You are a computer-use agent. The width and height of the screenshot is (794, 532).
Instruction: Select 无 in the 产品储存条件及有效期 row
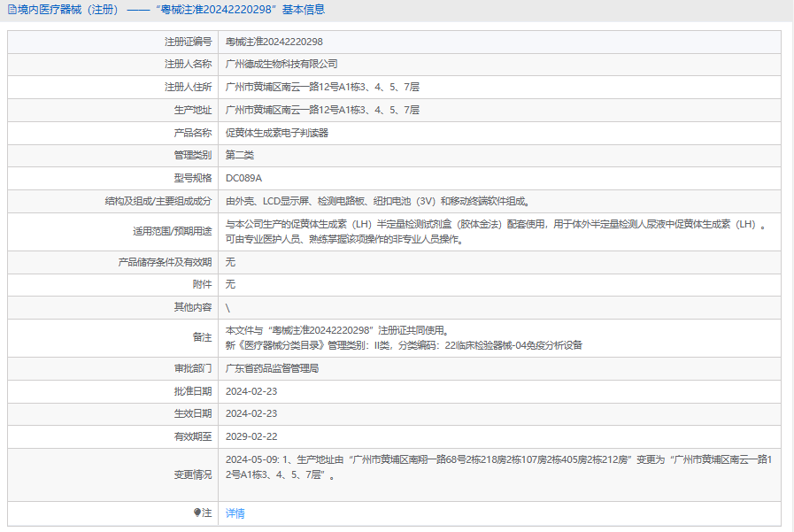pyautogui.click(x=230, y=262)
